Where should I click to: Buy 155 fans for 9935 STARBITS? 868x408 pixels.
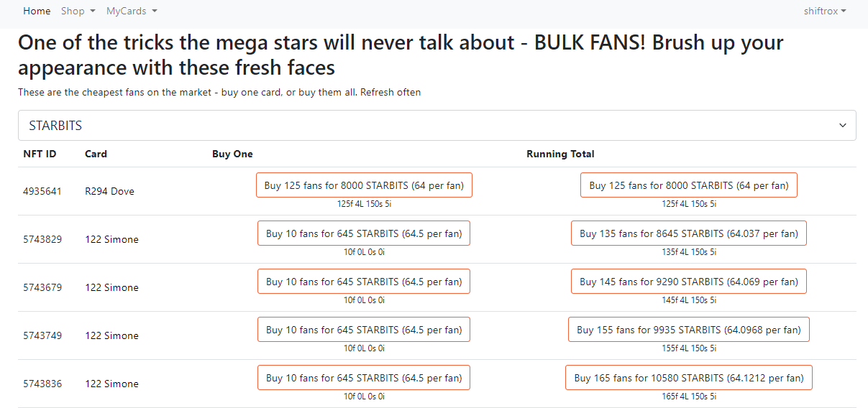point(689,330)
